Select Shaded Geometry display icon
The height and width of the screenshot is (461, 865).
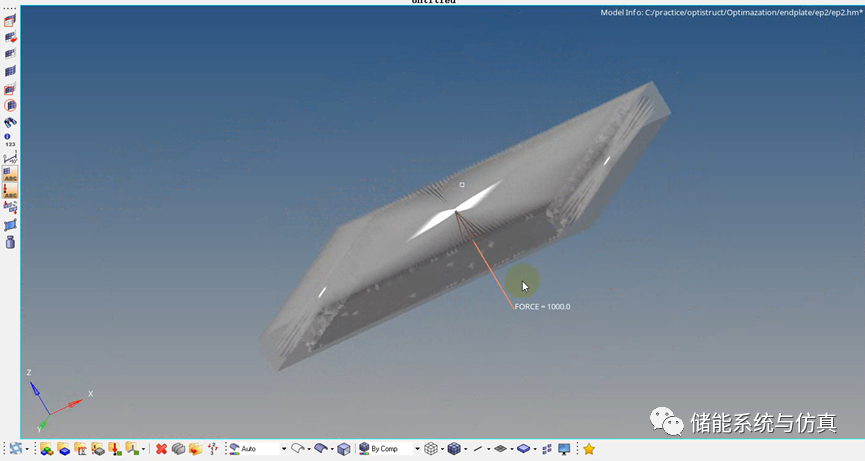tap(321, 449)
